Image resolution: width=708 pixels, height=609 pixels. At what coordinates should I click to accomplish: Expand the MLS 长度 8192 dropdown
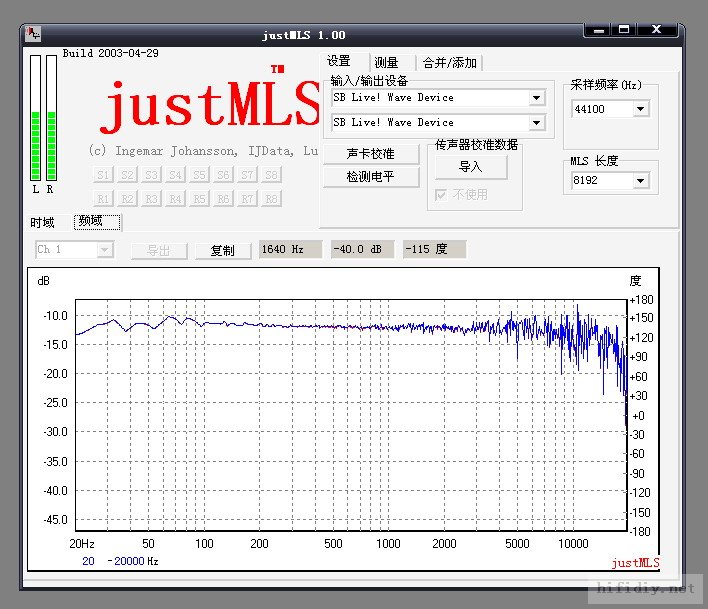(x=640, y=181)
